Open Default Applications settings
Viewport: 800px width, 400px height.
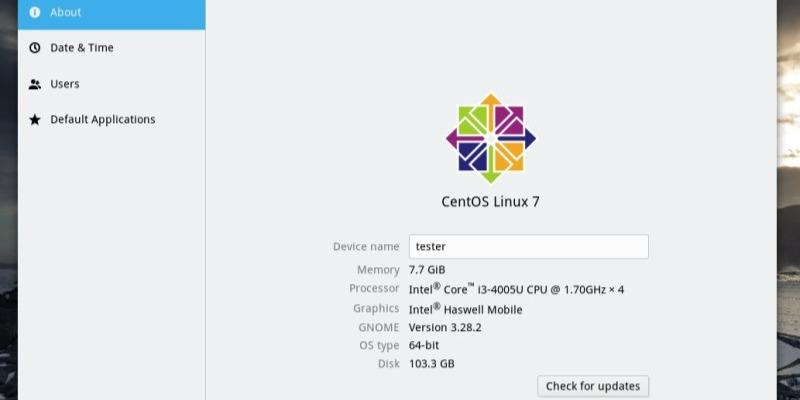coord(103,119)
